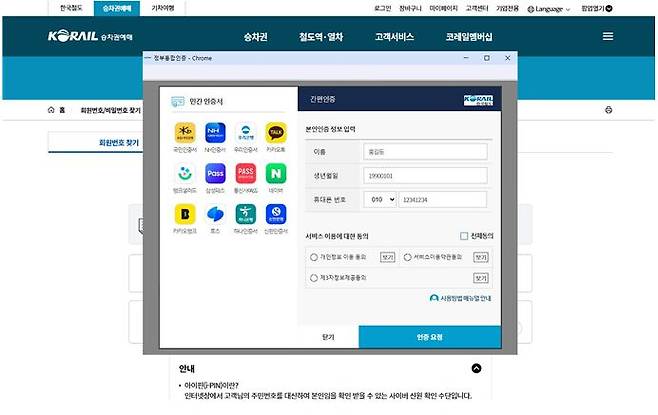This screenshot has height=415, width=658.
Task: Select the Samsung Pass purple icon
Action: pos(215,174)
